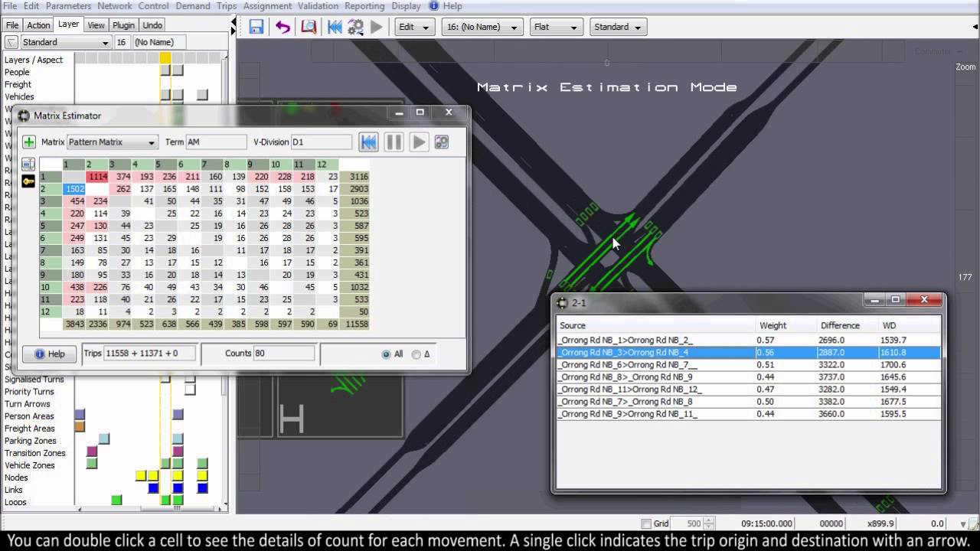Image resolution: width=980 pixels, height=551 pixels.
Task: Open the Demand menu
Action: 193,6
